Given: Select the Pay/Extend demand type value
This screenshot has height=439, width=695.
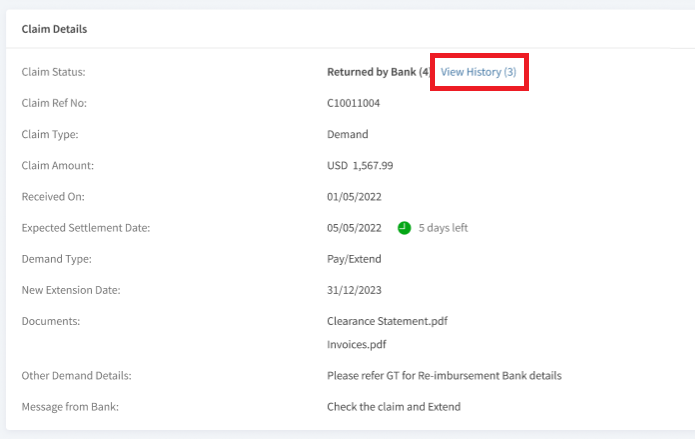Looking at the screenshot, I should pyautogui.click(x=354, y=259).
